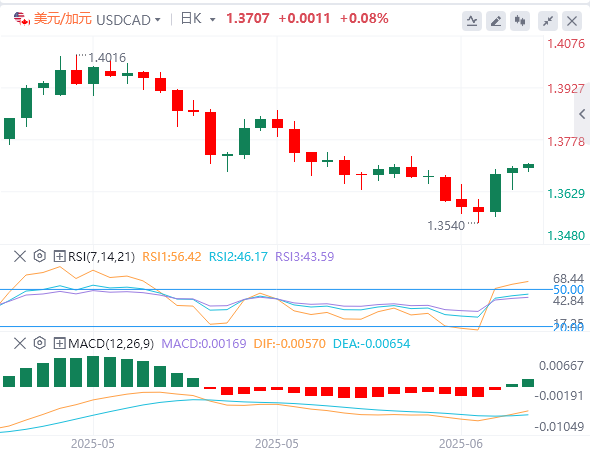590x455 pixels.
Task: Open the indicator line chart icon
Action: pyautogui.click(x=471, y=21)
